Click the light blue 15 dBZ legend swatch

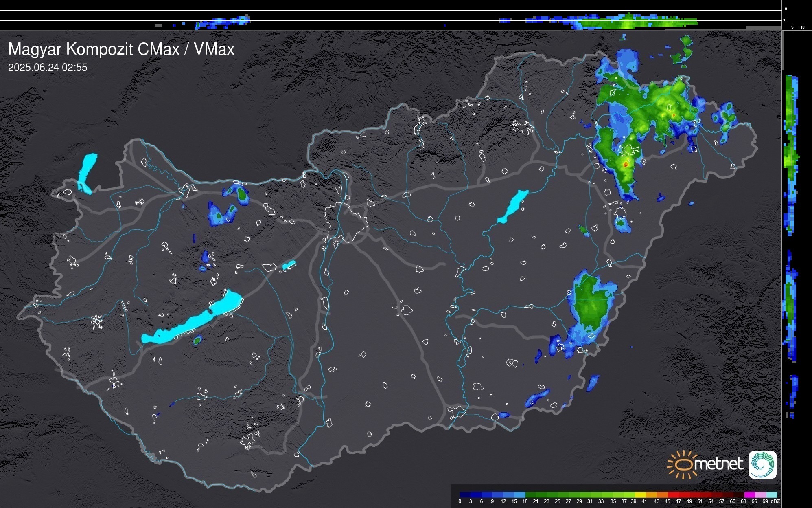point(519,495)
